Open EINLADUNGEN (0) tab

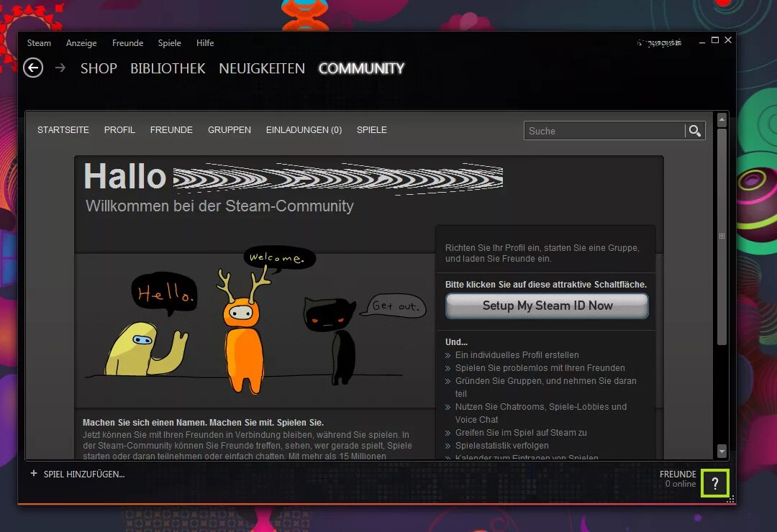pyautogui.click(x=304, y=130)
